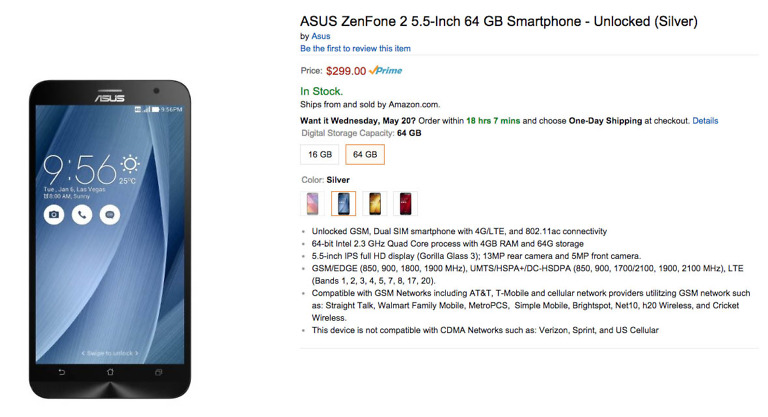Click the sun weather icon on the phone

pyautogui.click(x=131, y=164)
